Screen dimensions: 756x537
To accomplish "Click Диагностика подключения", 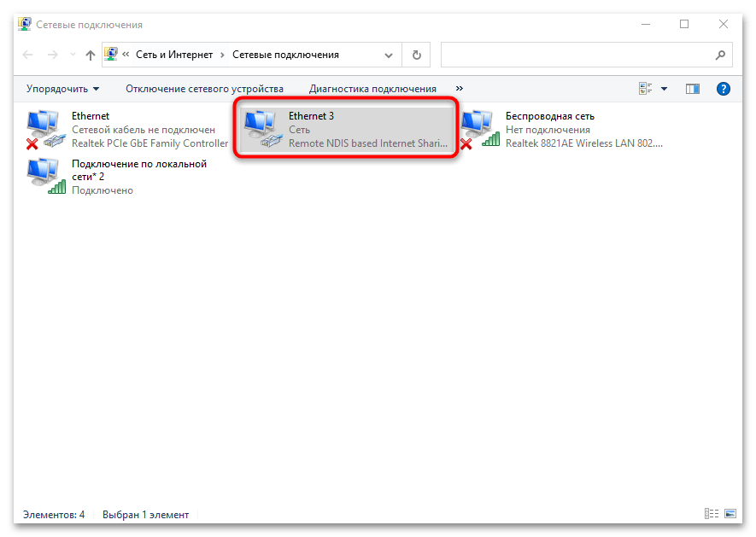I will 372,89.
